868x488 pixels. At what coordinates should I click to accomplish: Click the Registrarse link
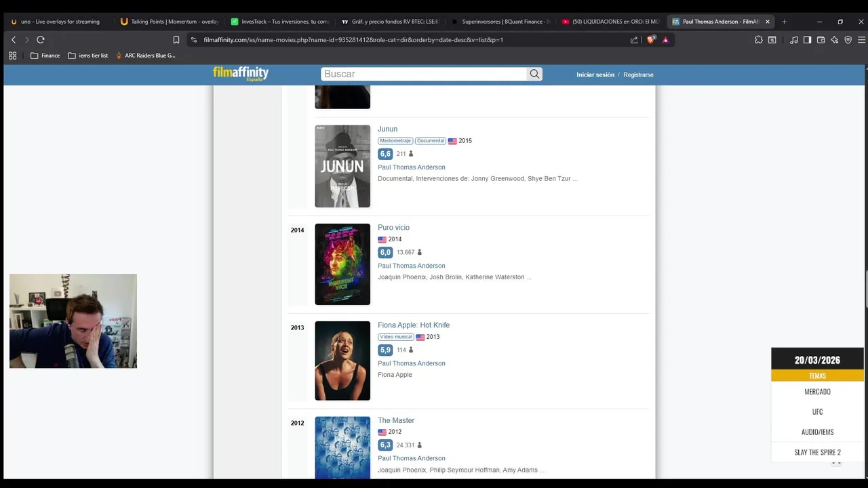pyautogui.click(x=638, y=75)
